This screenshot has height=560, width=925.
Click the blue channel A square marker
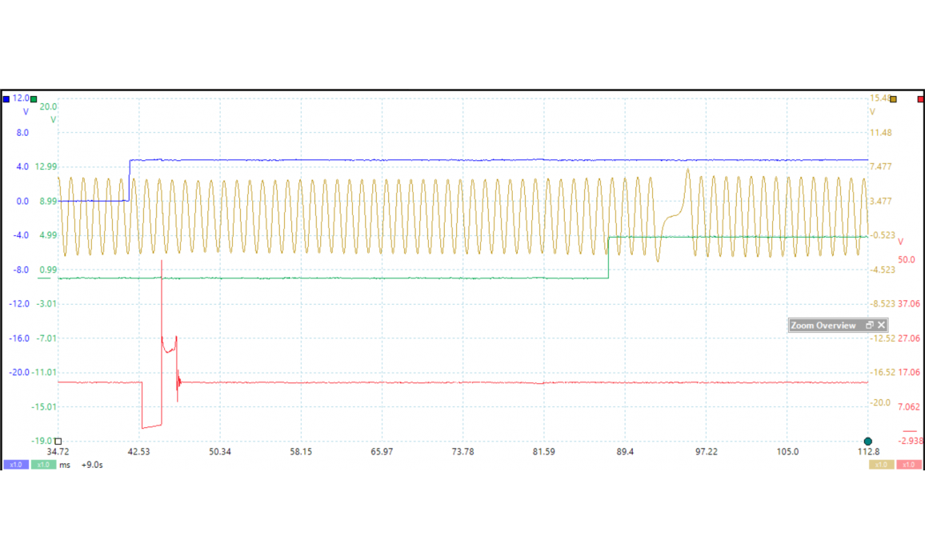(x=6, y=99)
